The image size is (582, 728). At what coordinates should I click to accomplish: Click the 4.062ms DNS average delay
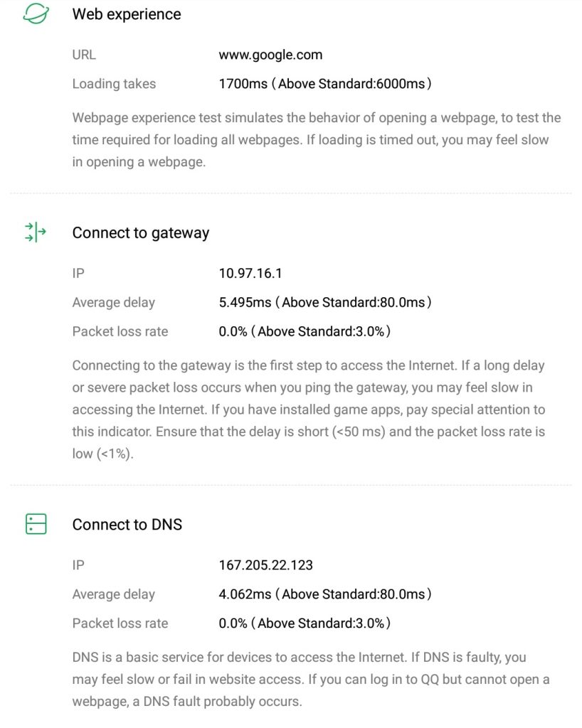tap(245, 594)
